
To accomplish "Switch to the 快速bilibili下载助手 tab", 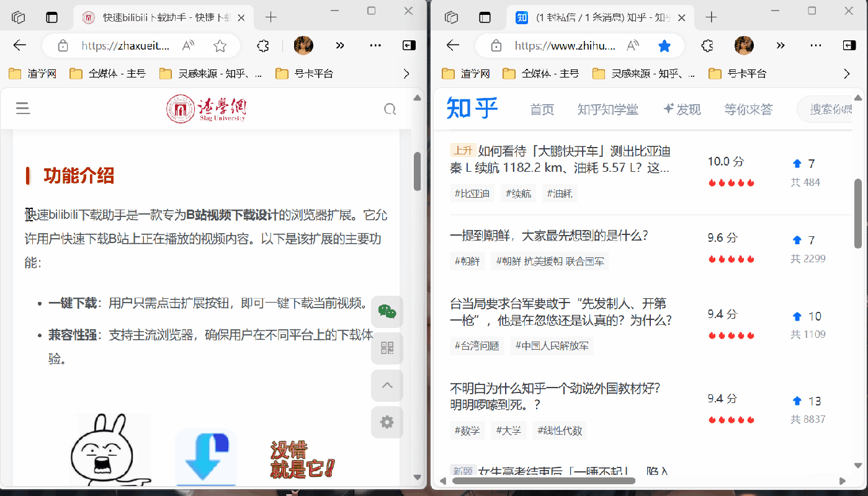I will click(x=156, y=17).
